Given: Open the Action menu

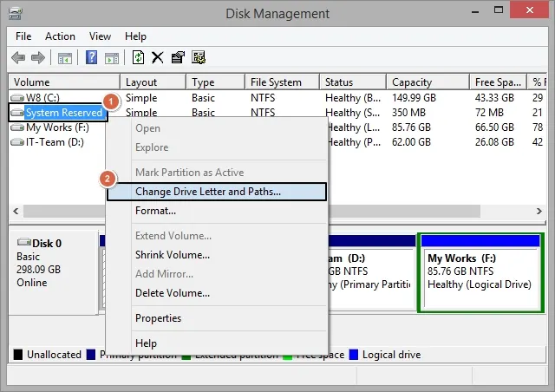Looking at the screenshot, I should (60, 36).
